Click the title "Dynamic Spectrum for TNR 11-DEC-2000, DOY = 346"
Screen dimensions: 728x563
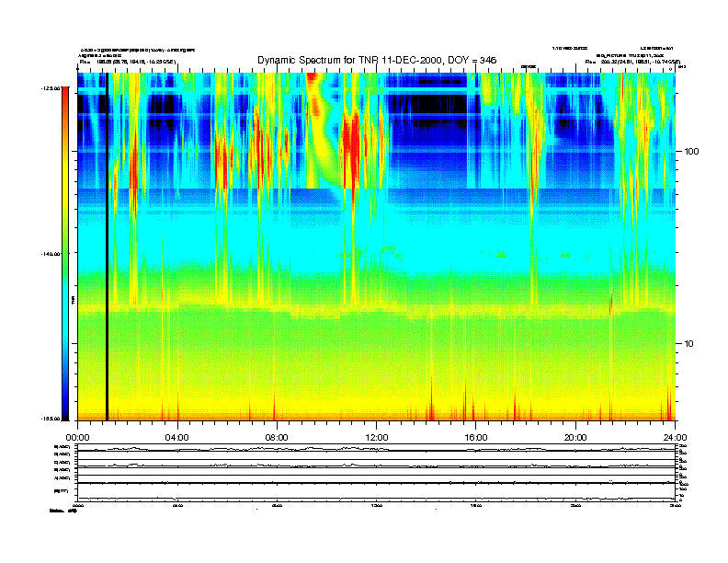pos(377,60)
